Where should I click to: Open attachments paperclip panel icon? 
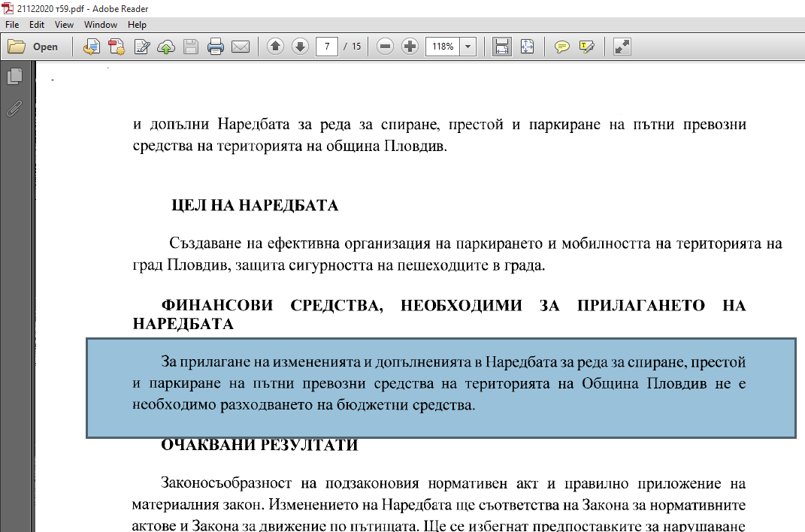coord(15,108)
